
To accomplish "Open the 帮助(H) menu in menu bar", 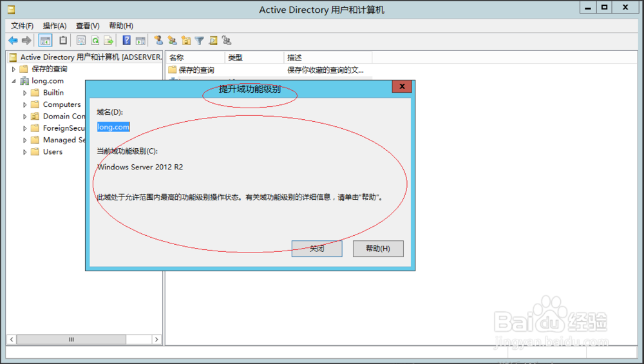I will coord(121,26).
